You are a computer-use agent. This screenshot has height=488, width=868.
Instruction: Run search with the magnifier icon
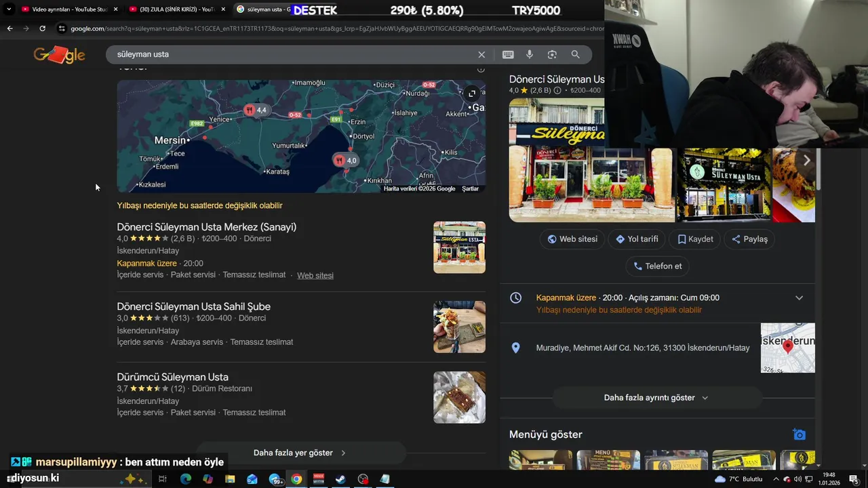[575, 54]
